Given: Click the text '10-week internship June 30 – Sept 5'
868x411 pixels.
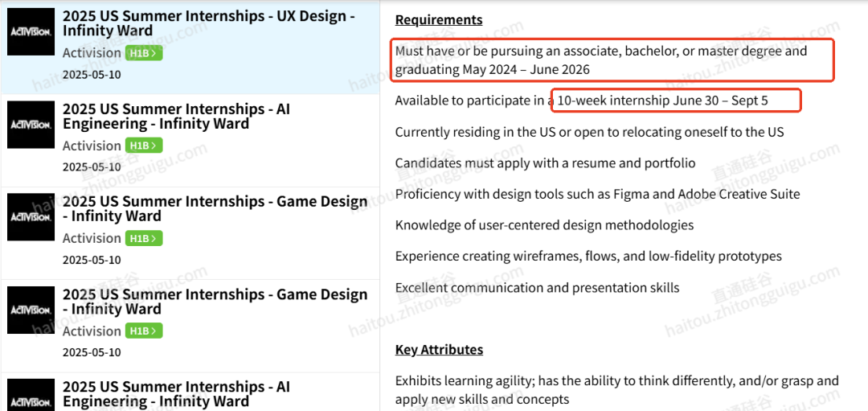Looking at the screenshot, I should click(x=662, y=101).
